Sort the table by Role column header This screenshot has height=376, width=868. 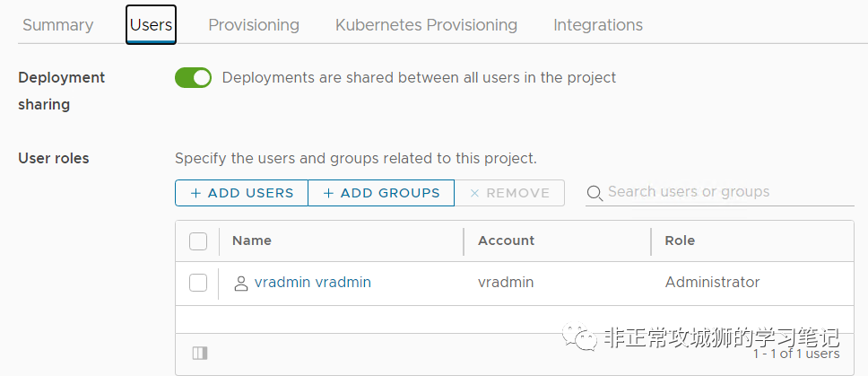(x=680, y=240)
